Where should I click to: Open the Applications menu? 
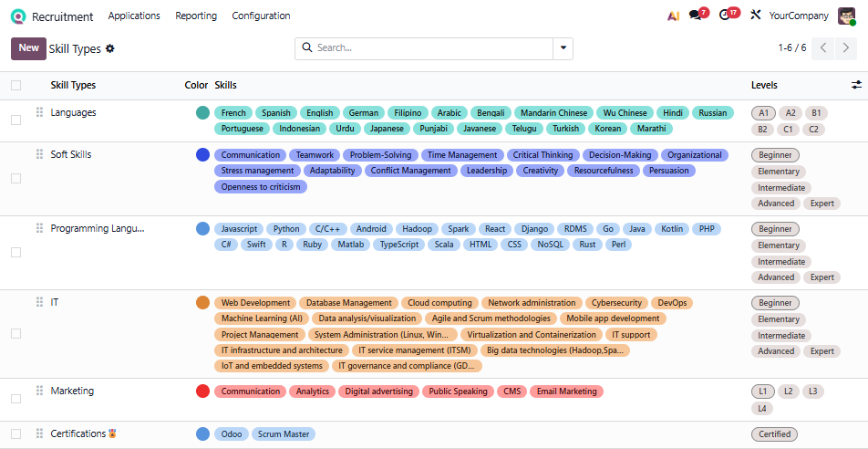(x=134, y=16)
